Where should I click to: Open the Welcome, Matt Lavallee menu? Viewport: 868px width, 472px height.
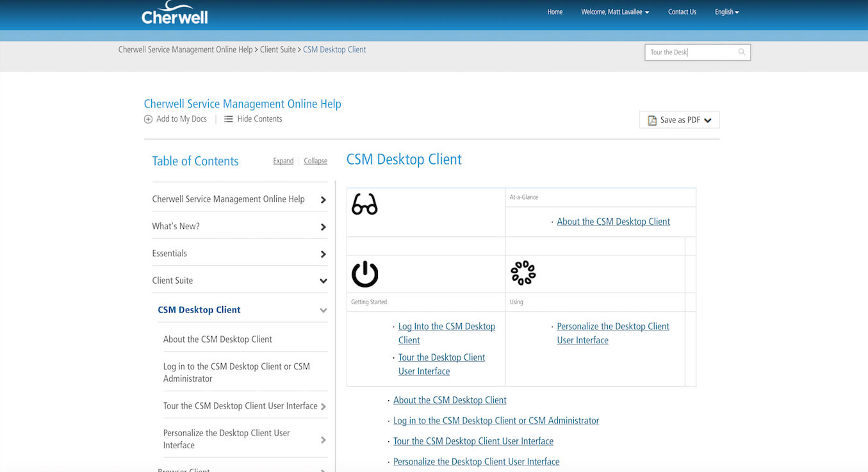(614, 12)
